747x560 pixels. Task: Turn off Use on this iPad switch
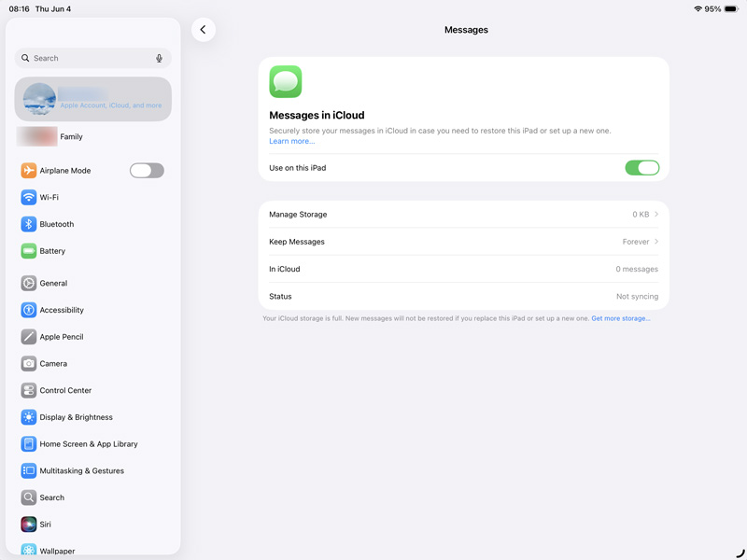pos(642,168)
